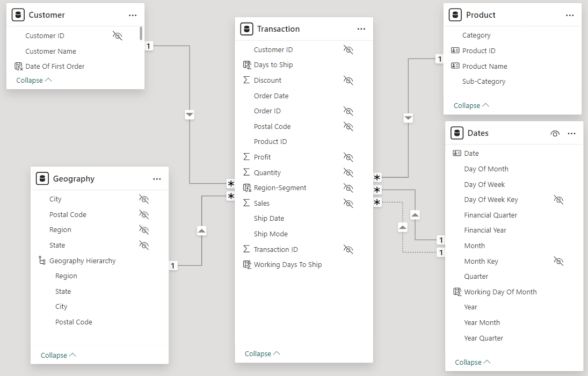588x376 pixels.
Task: Click the sigma icon beside Profit
Action: pyautogui.click(x=246, y=157)
